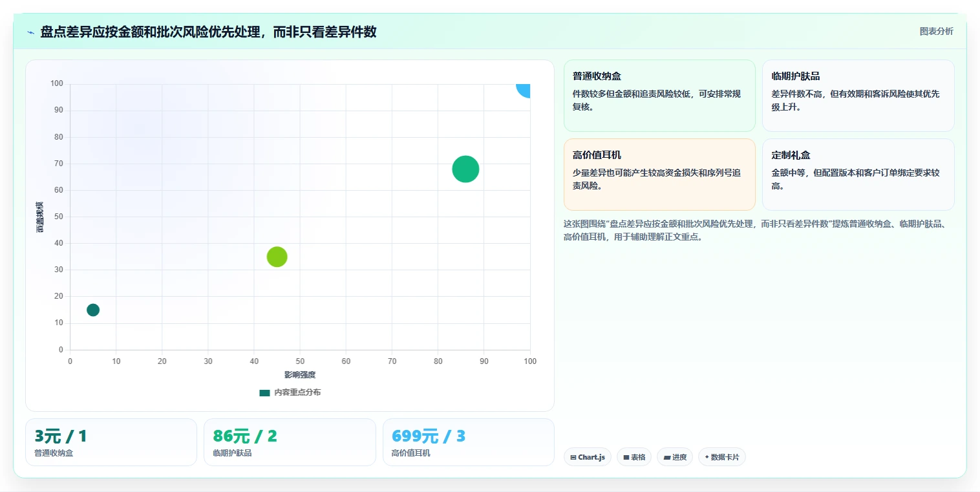Click the dark teal legend color box

point(264,392)
